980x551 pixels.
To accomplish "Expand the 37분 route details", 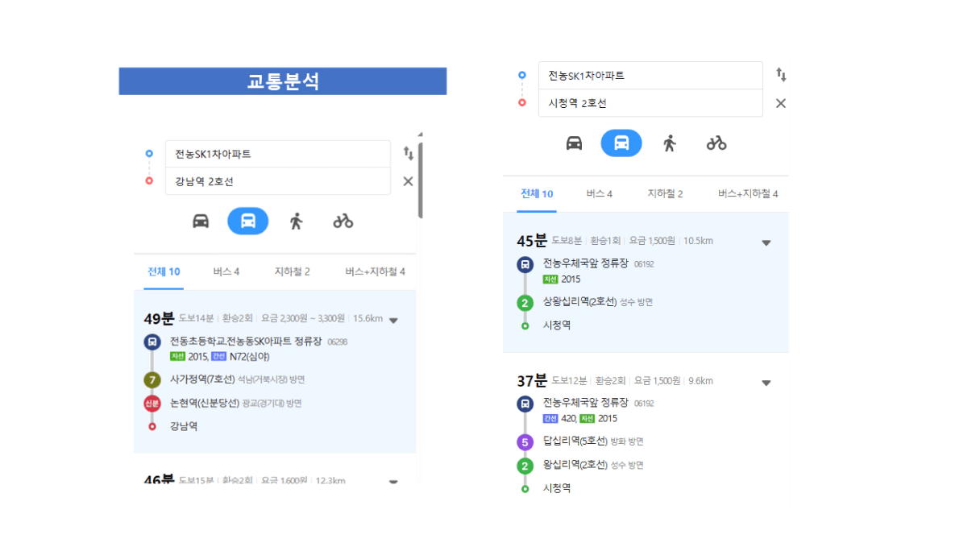I will [x=766, y=383].
